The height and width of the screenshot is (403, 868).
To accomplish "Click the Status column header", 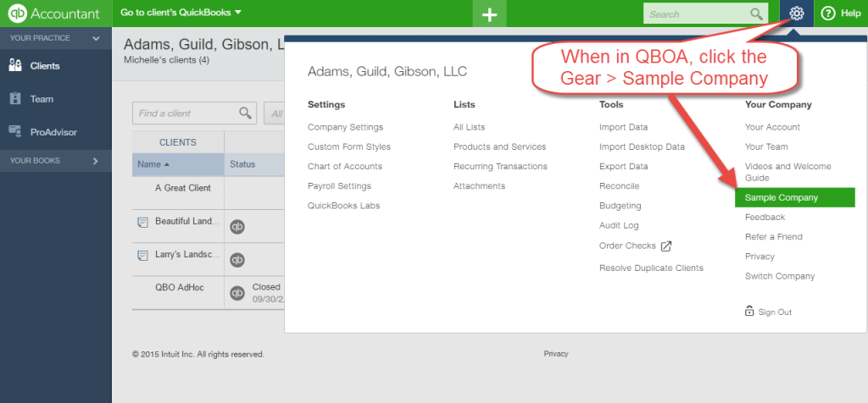I will coord(242,164).
